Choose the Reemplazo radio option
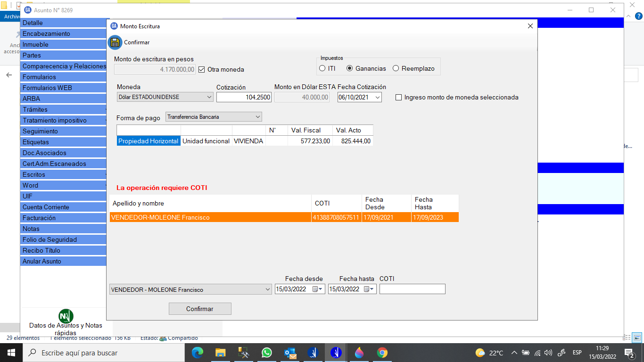The height and width of the screenshot is (362, 644). pyautogui.click(x=396, y=68)
